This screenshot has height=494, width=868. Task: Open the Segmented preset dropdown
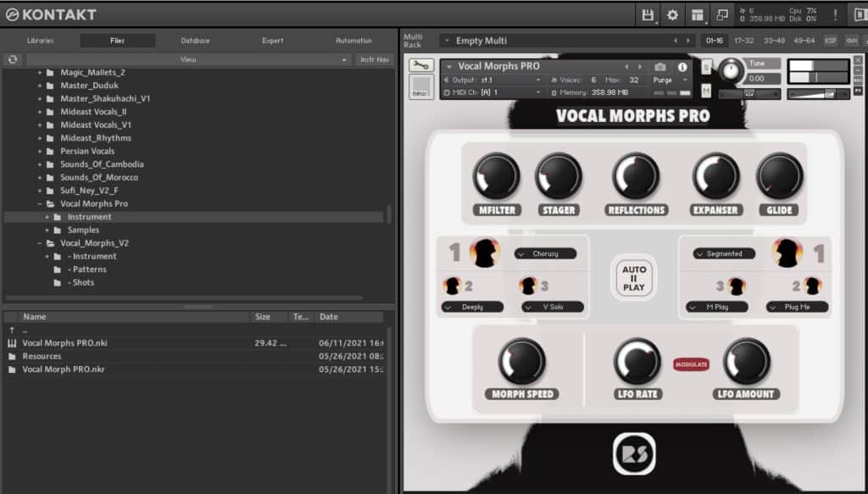(x=724, y=254)
